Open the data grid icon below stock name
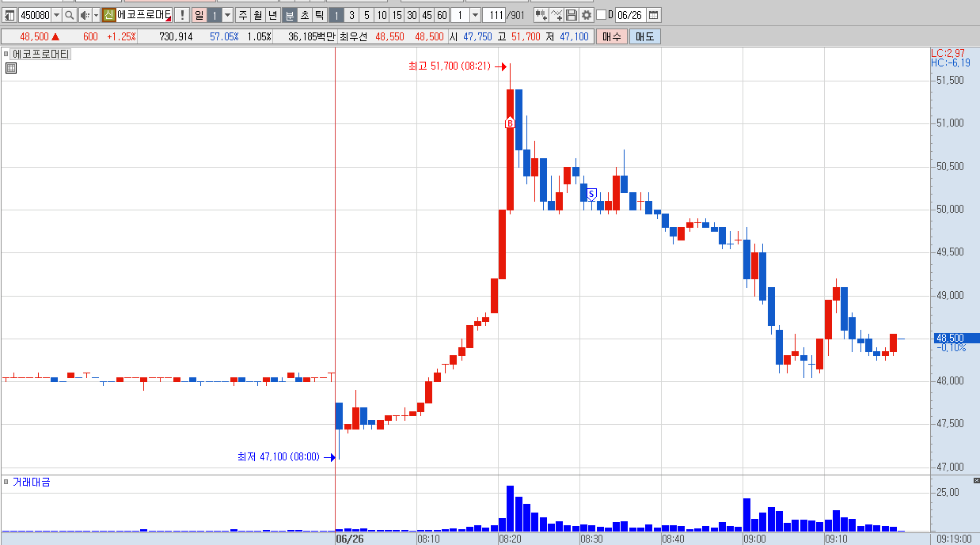 (11, 68)
